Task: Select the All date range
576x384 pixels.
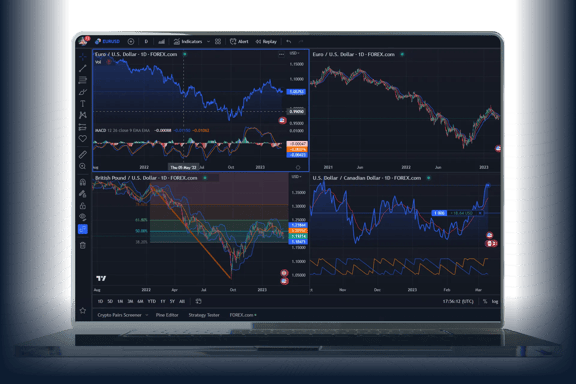Action: pos(182,301)
